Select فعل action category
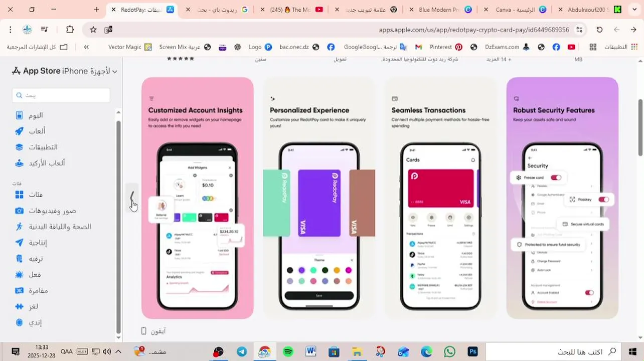The height and width of the screenshot is (361, 644). [x=28, y=274]
